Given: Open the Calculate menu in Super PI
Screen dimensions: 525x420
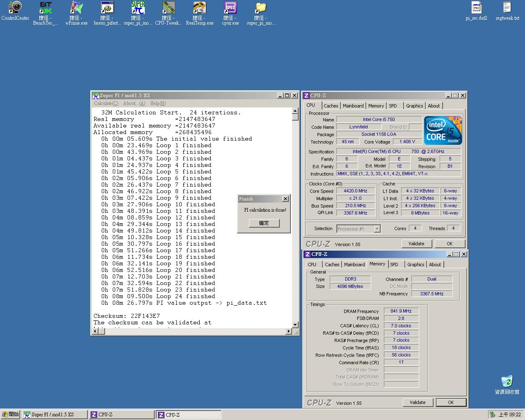Looking at the screenshot, I should point(106,103).
